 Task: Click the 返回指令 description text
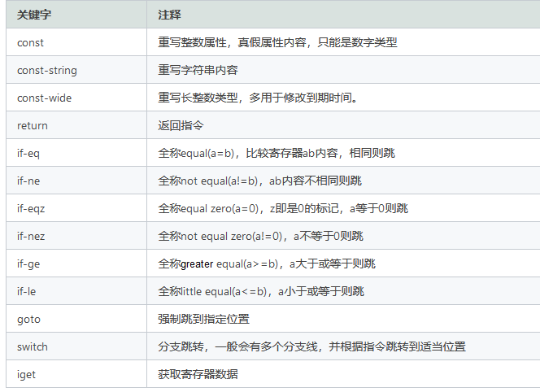[x=181, y=125]
